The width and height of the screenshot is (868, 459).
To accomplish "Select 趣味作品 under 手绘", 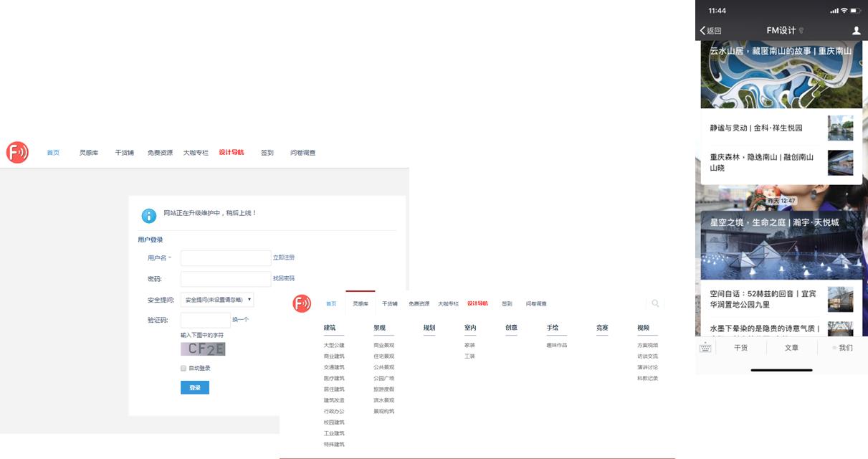I will pyautogui.click(x=557, y=345).
